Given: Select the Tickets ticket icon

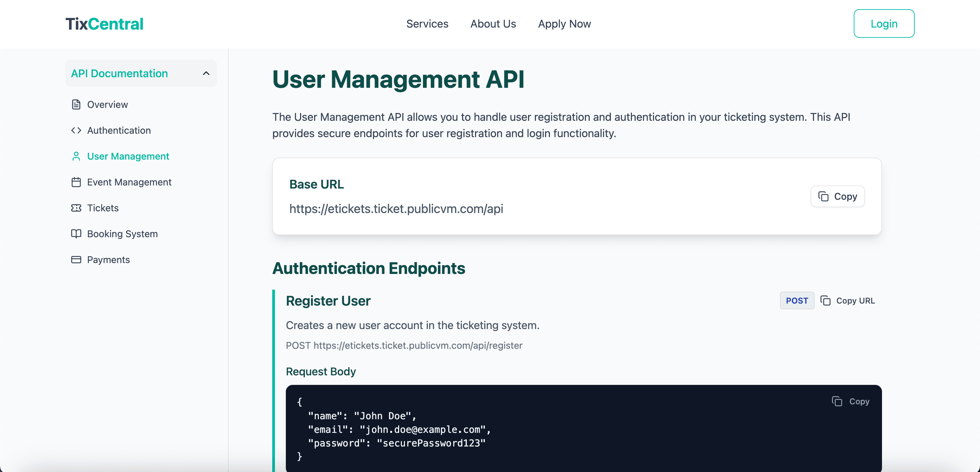Looking at the screenshot, I should point(76,208).
